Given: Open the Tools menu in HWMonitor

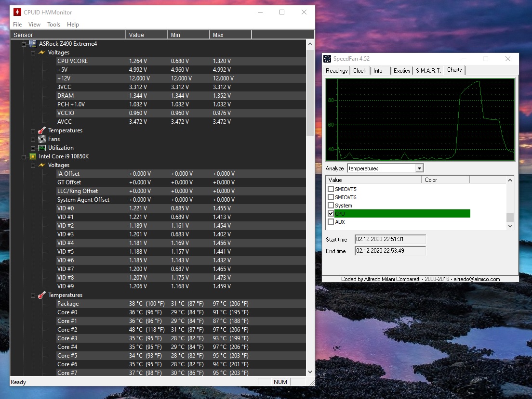Looking at the screenshot, I should [53, 25].
